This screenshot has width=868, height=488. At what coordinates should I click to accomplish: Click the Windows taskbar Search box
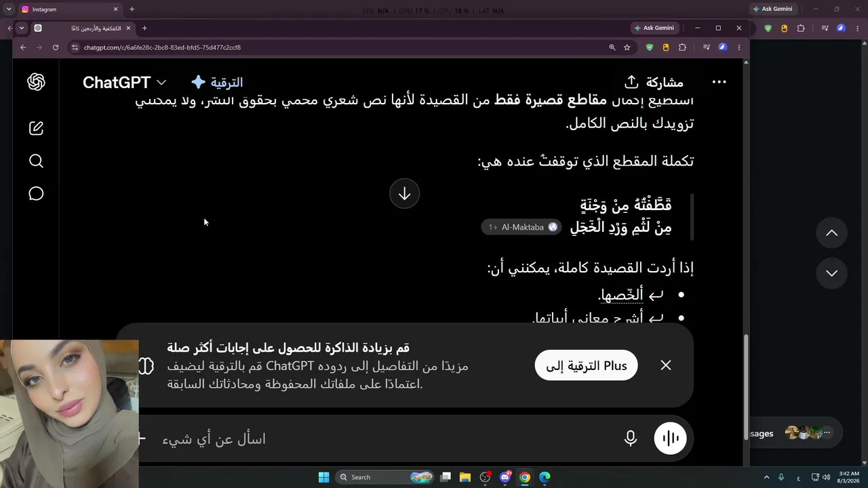tap(384, 477)
